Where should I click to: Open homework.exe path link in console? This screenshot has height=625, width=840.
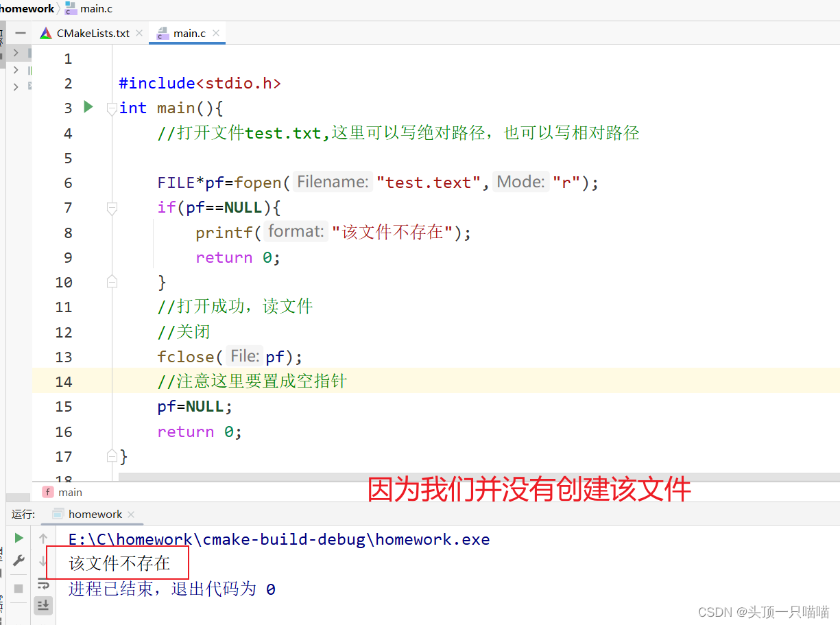[x=279, y=539]
